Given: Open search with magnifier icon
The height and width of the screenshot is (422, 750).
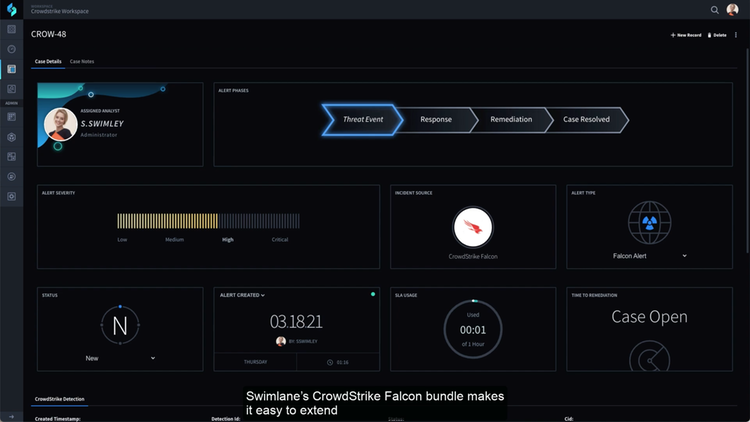Looking at the screenshot, I should [x=715, y=10].
